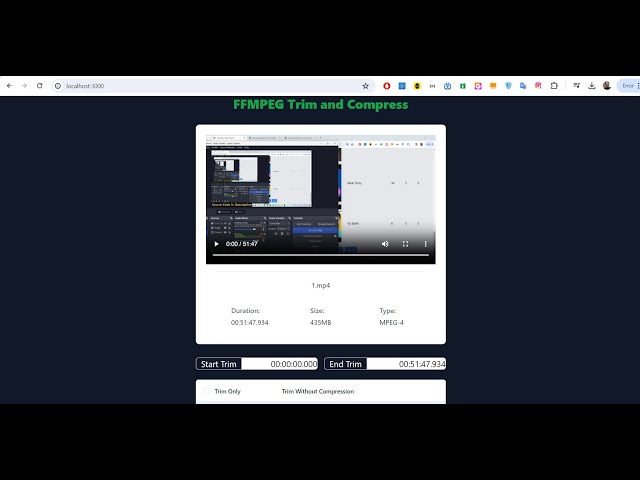Click the video progress seek bar

pos(320,255)
